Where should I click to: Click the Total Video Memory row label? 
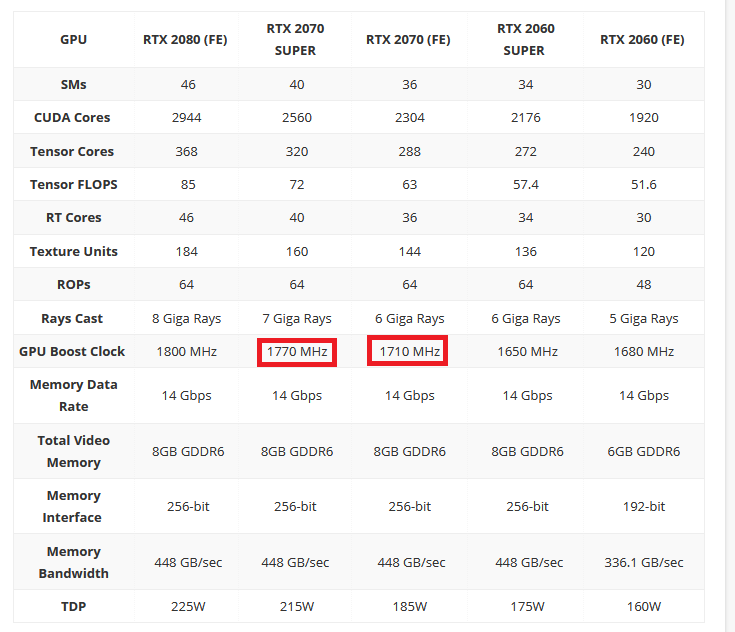tap(74, 451)
